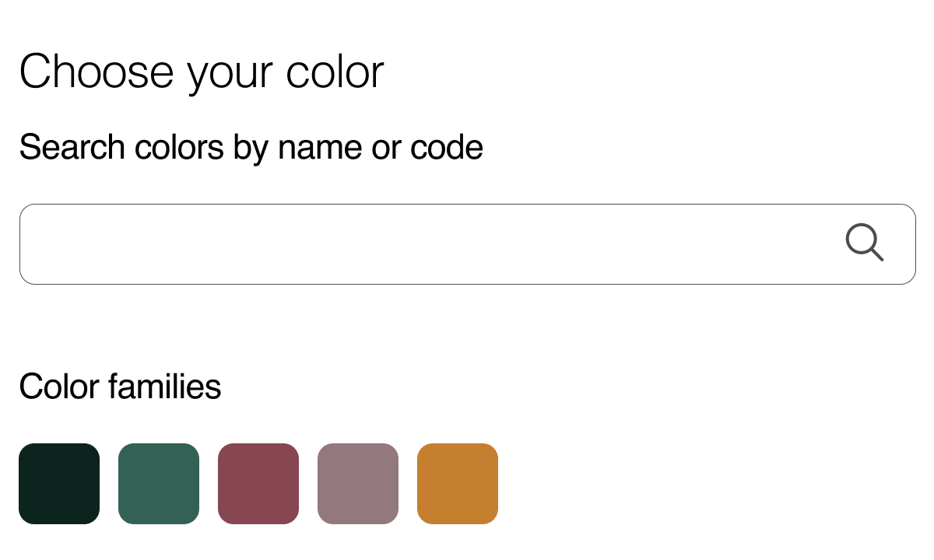
Task: Choose the teal green color family
Action: coord(159,484)
